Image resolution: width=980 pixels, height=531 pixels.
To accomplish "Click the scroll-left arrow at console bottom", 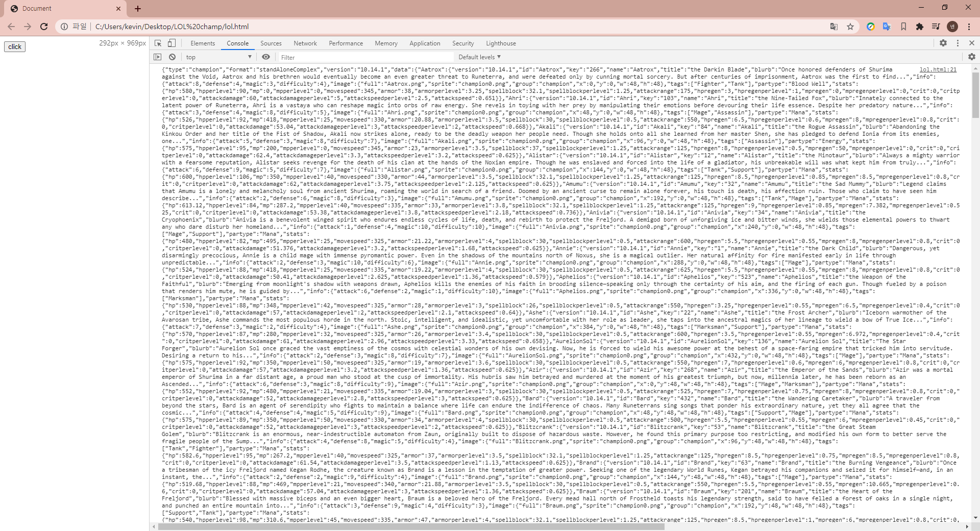I will pos(154,526).
